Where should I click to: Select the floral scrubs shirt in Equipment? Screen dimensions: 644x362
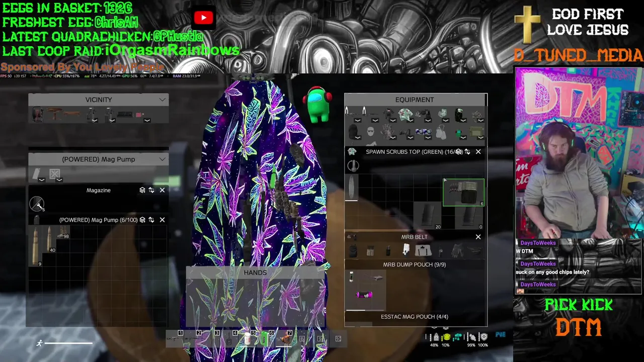pos(405,115)
